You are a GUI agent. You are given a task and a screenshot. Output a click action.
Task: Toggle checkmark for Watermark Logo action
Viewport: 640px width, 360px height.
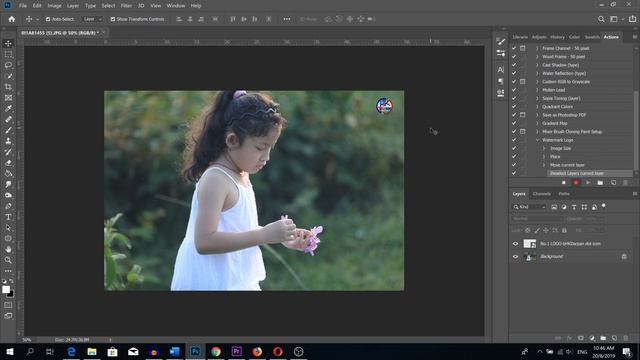[514, 140]
